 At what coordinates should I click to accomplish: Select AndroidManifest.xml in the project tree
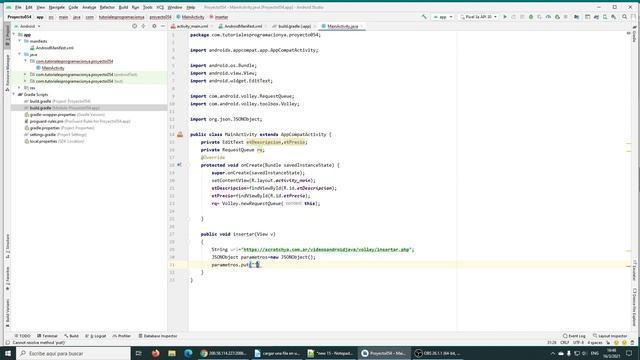[55, 48]
